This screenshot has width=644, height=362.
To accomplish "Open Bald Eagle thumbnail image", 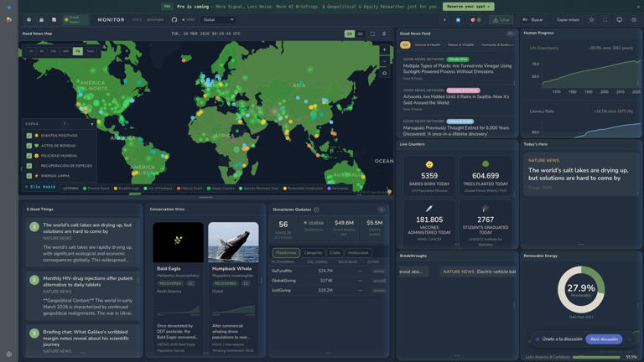I will click(x=179, y=242).
